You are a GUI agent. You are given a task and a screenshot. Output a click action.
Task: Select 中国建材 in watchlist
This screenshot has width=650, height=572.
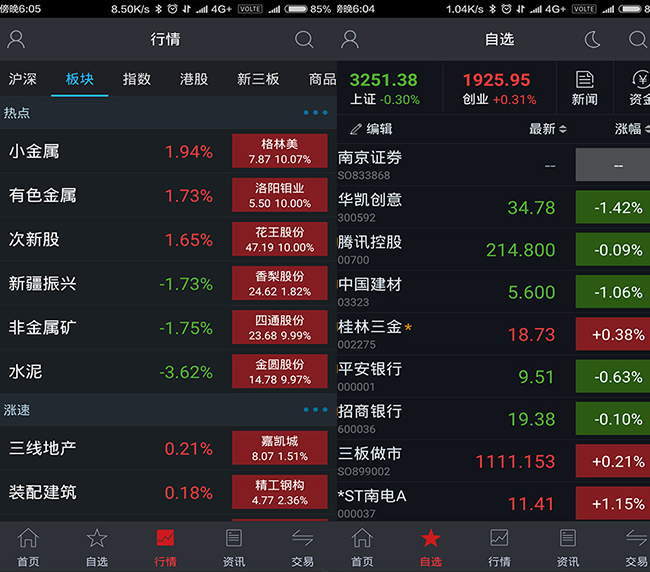click(x=494, y=292)
